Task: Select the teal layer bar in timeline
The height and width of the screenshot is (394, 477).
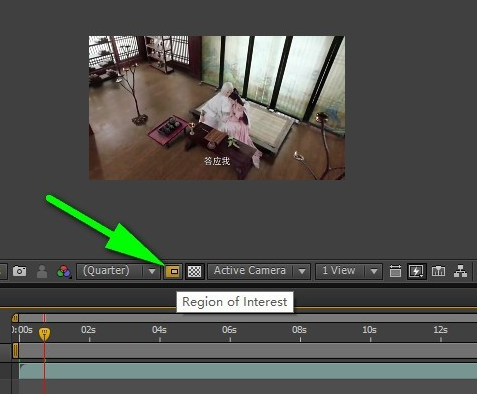Action: pos(248,371)
